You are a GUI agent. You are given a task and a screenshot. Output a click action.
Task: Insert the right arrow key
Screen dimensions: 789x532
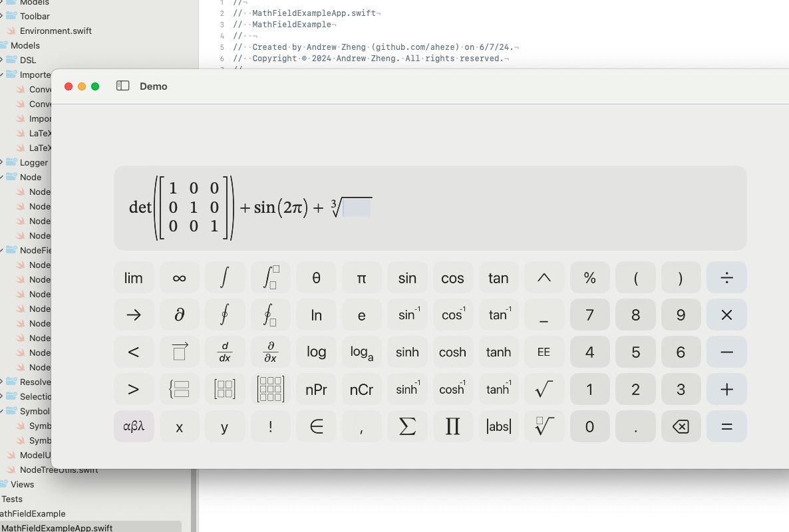coord(134,315)
